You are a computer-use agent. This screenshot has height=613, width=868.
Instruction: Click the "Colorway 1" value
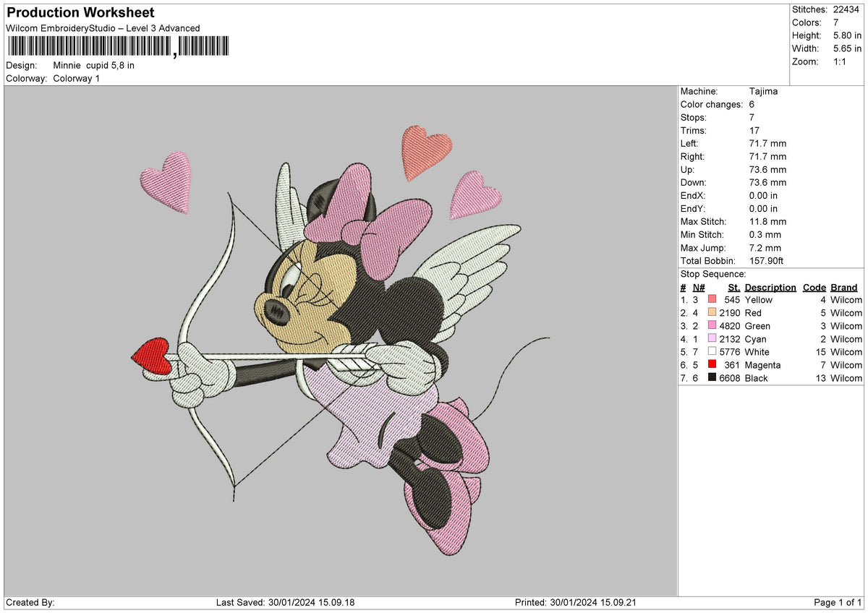click(x=77, y=78)
